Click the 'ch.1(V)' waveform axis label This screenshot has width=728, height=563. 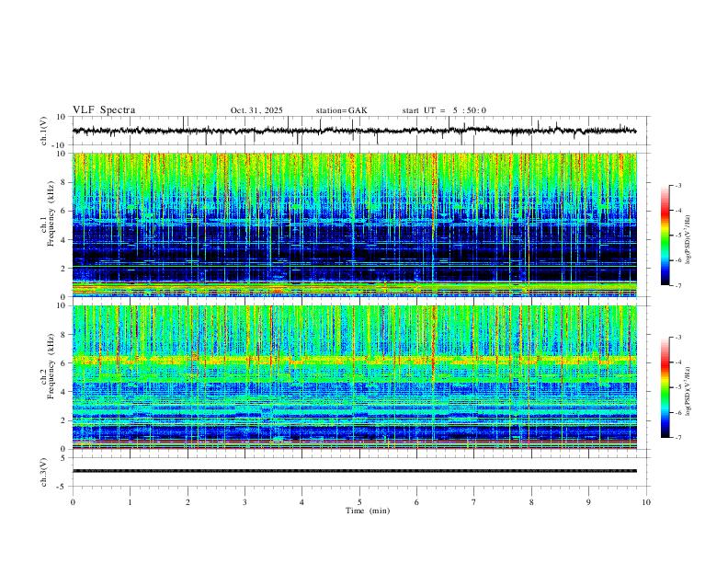pyautogui.click(x=44, y=131)
